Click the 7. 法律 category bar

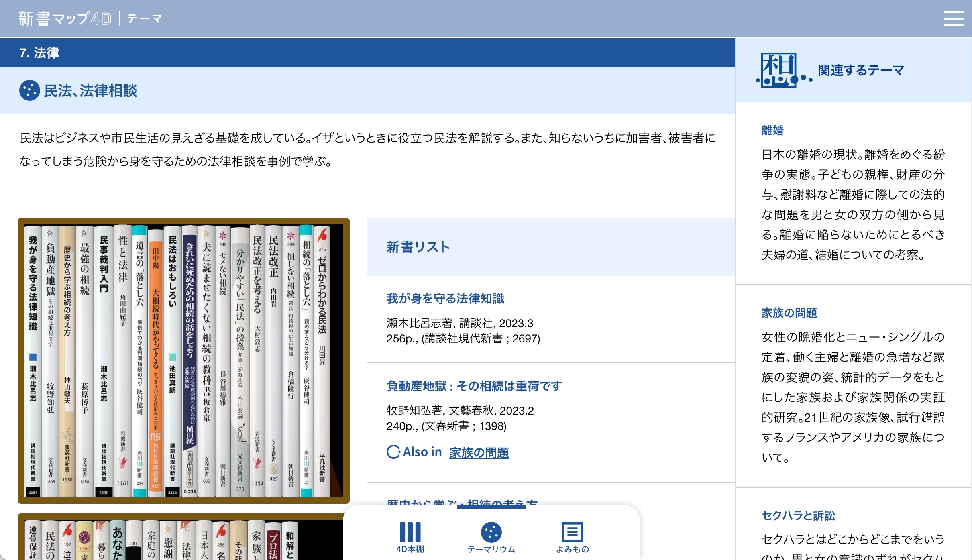coord(39,53)
